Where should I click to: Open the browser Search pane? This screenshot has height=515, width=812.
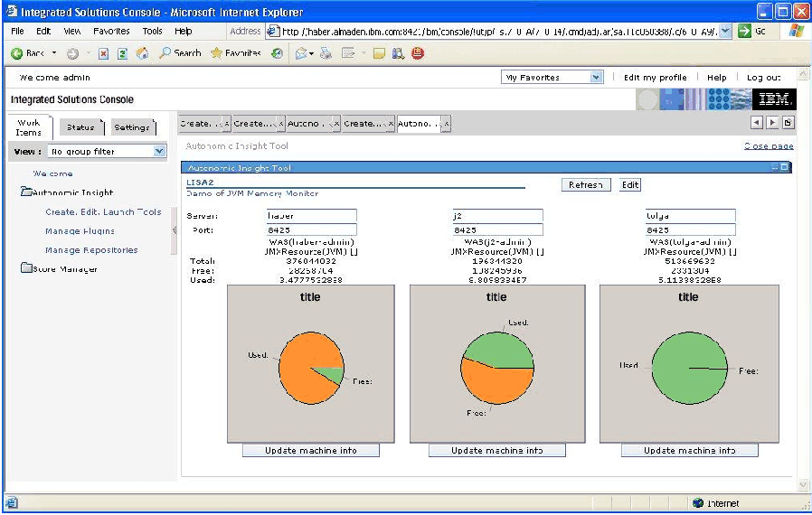(180, 53)
